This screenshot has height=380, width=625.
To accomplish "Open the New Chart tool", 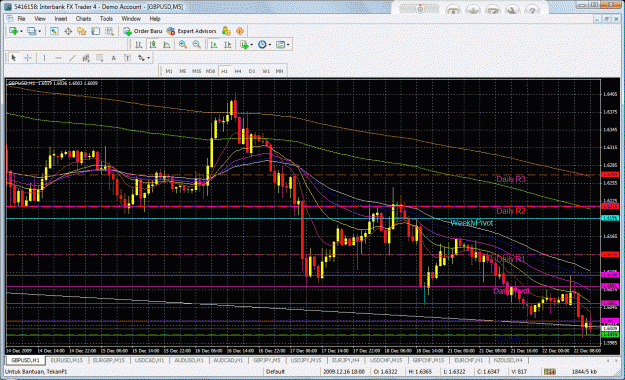I will (x=13, y=31).
